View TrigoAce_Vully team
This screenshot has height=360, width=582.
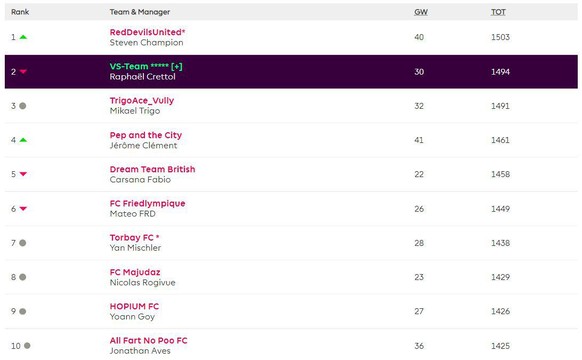142,101
